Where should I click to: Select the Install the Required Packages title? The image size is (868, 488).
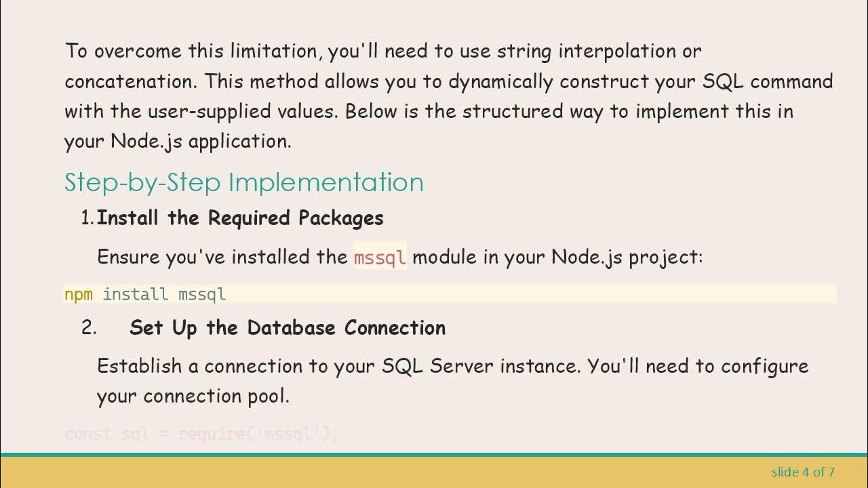click(x=240, y=218)
